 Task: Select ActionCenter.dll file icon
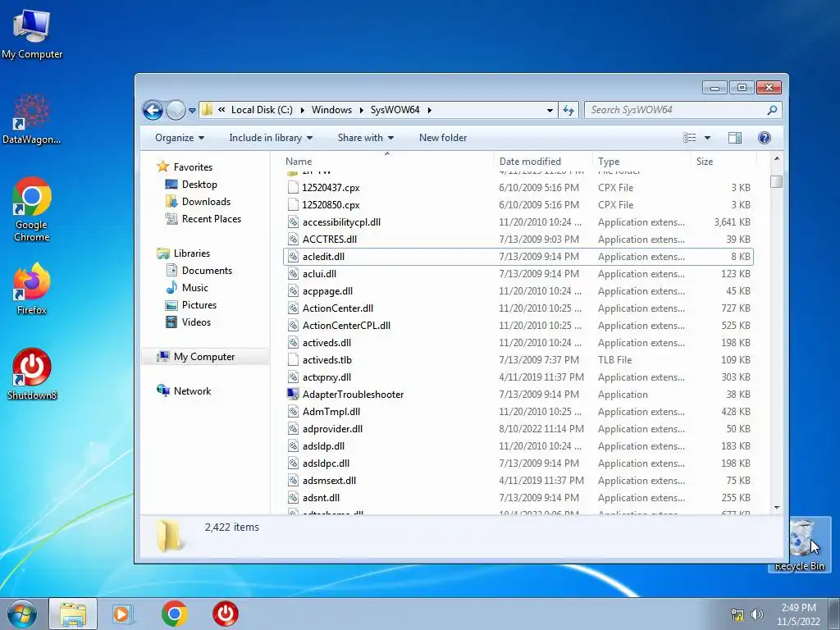(293, 308)
